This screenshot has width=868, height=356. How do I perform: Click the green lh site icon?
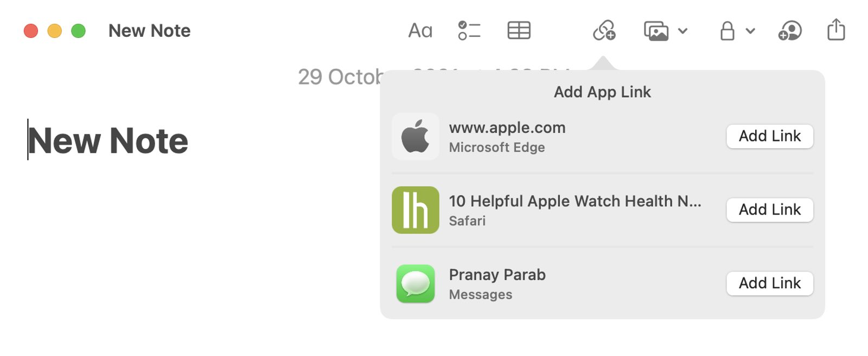click(x=416, y=210)
